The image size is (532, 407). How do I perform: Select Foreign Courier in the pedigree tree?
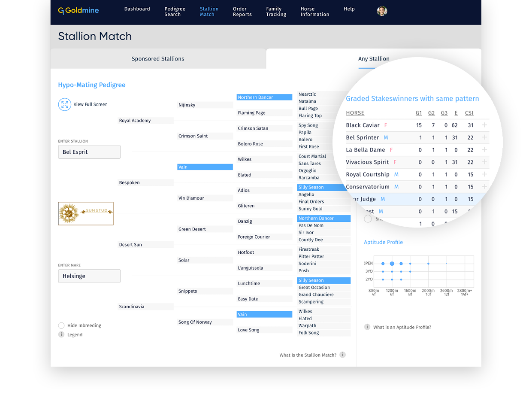click(264, 237)
